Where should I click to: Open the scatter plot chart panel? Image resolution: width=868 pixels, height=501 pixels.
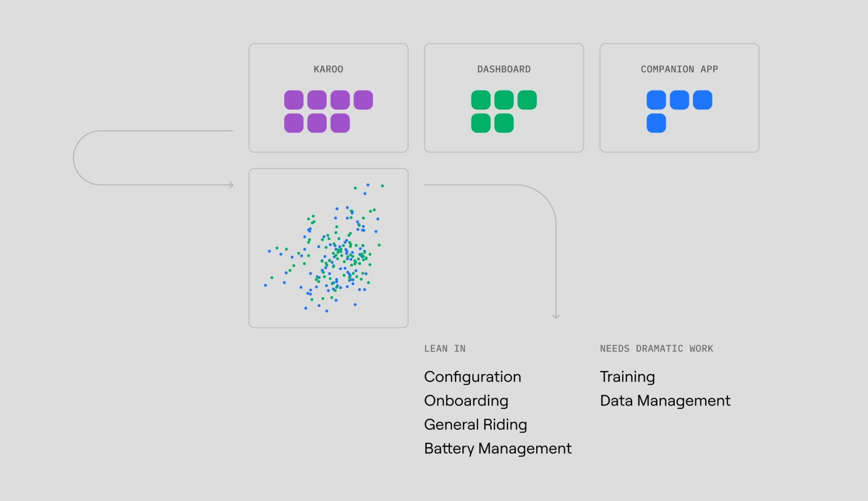click(x=328, y=248)
